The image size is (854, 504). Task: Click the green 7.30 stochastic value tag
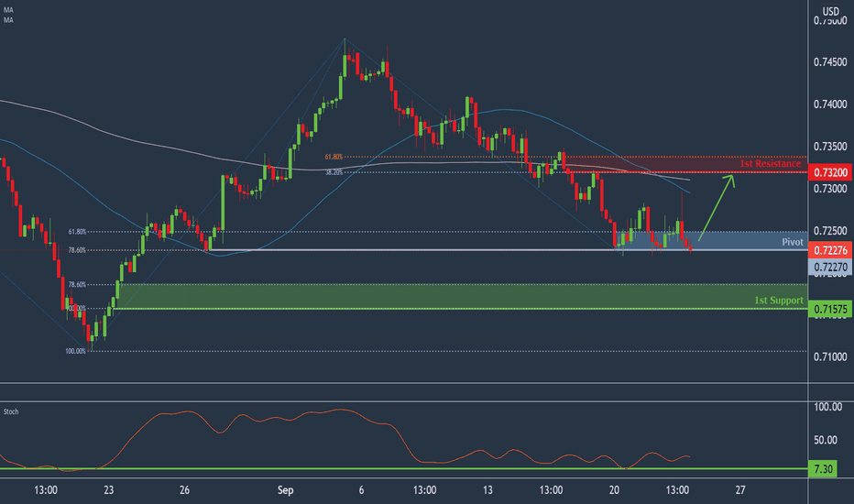823,468
